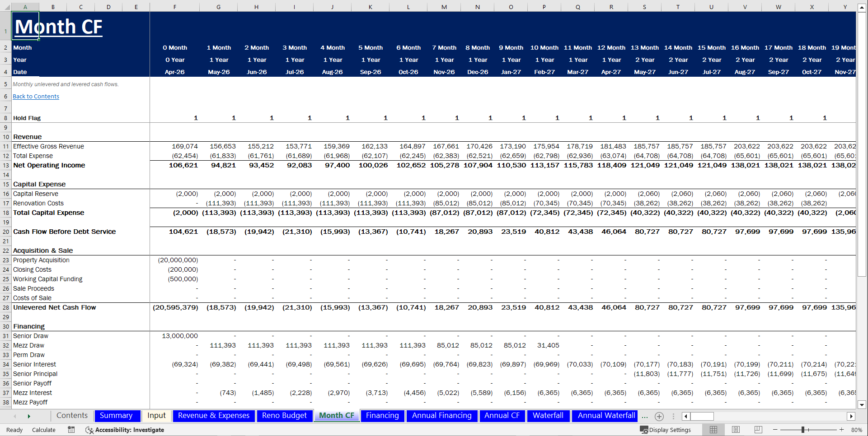This screenshot has height=436, width=868.
Task: Click the macro recording icon in status bar
Action: (71, 430)
